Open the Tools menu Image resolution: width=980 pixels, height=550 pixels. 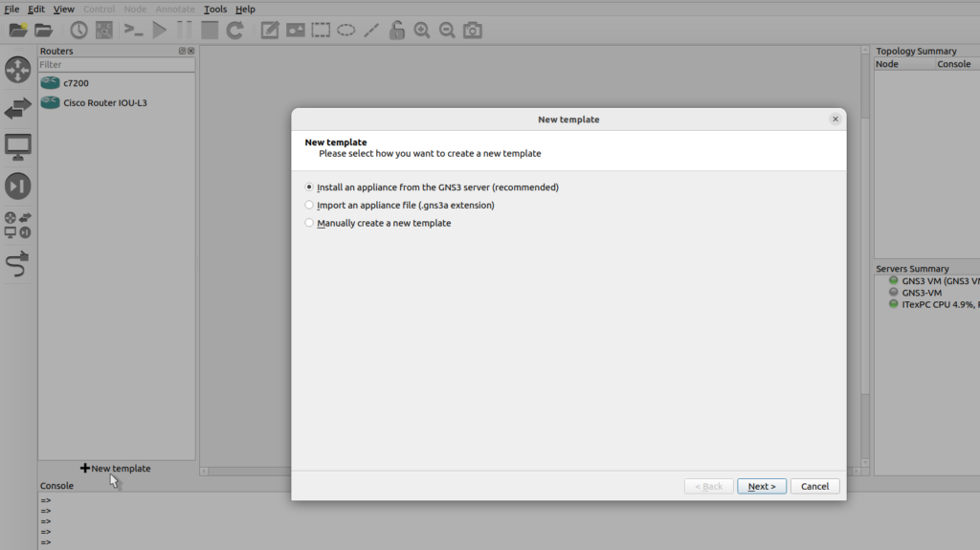(215, 9)
